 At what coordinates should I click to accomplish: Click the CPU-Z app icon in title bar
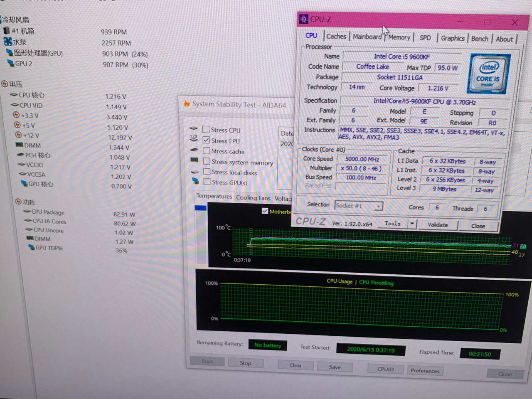(304, 19)
